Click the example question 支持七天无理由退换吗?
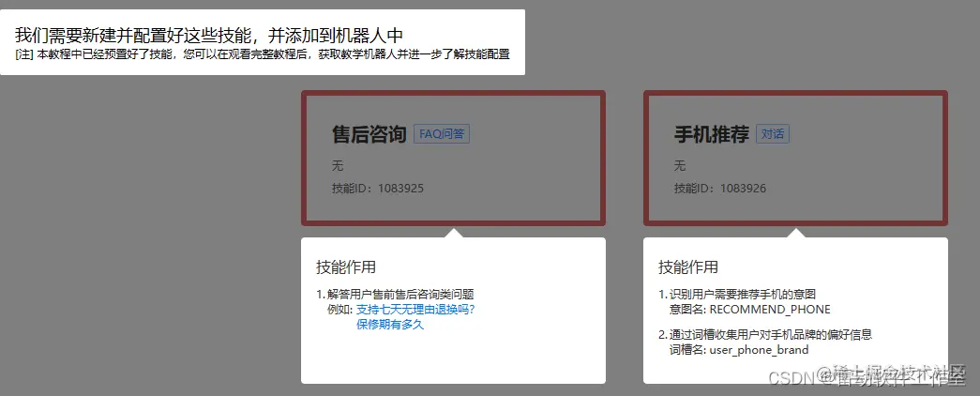This screenshot has height=396, width=980. pyautogui.click(x=415, y=310)
